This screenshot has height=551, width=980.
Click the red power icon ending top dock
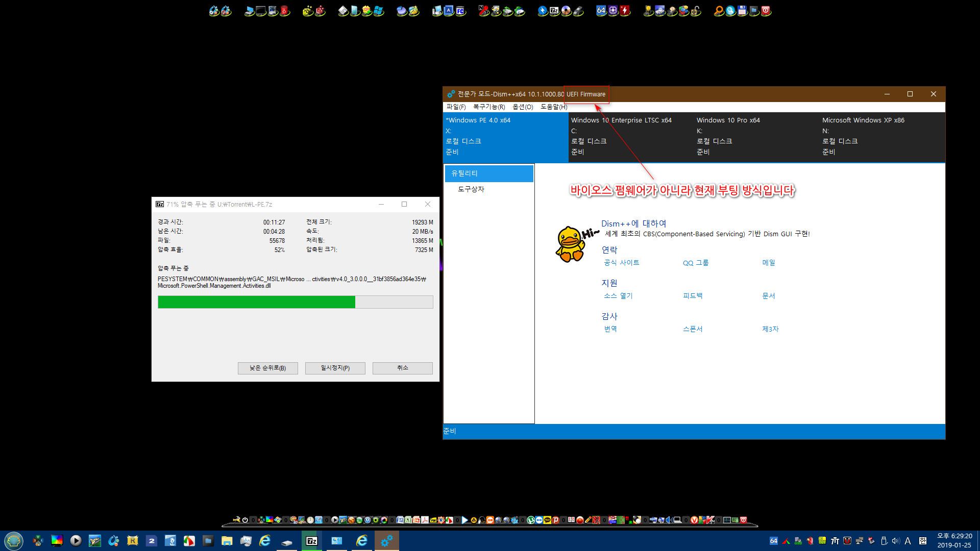click(x=766, y=11)
